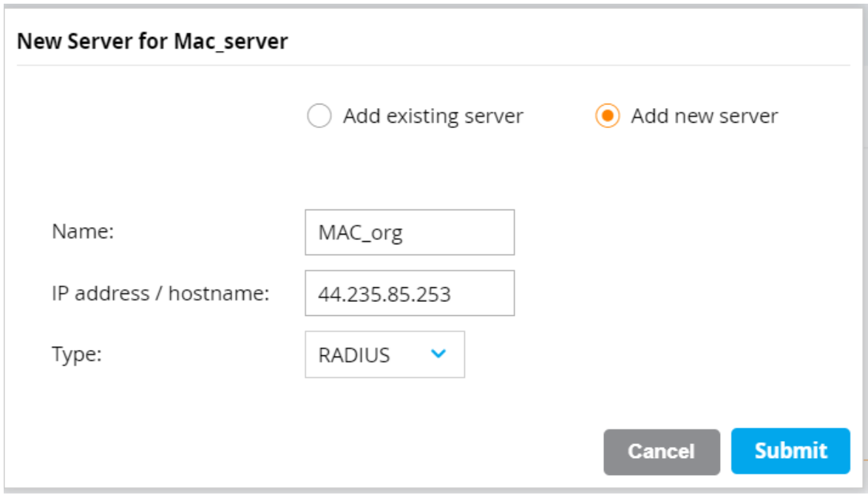
Task: Click the orange dot of the selected radio
Action: (607, 117)
